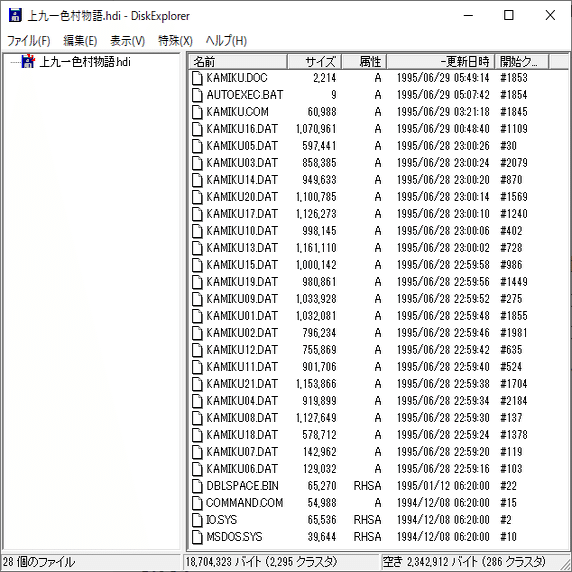Select the KAMIKU06.DAT file name
572x572 pixels.
click(242, 469)
